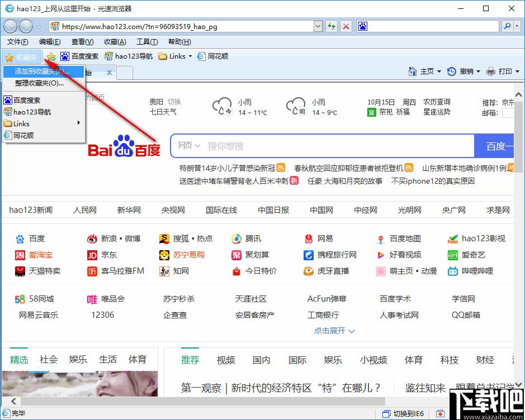
Task: Click the 百度一下 search button
Action: [494, 146]
